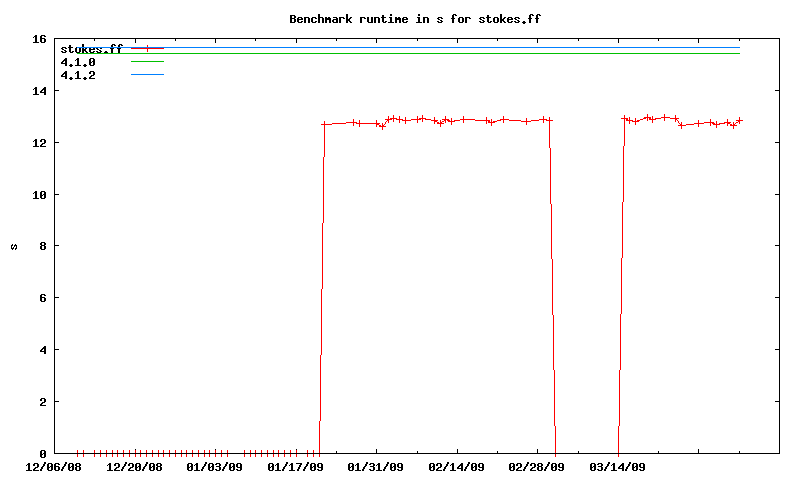800x480 pixels.
Task: Click the gray 4.1.0 legend line sample
Action: 147,62
